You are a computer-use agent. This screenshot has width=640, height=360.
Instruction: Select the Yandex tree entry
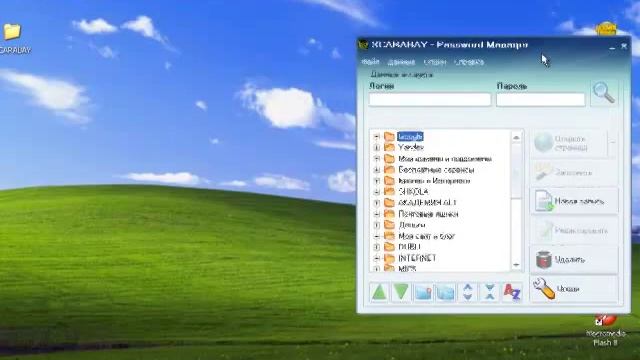click(x=411, y=147)
